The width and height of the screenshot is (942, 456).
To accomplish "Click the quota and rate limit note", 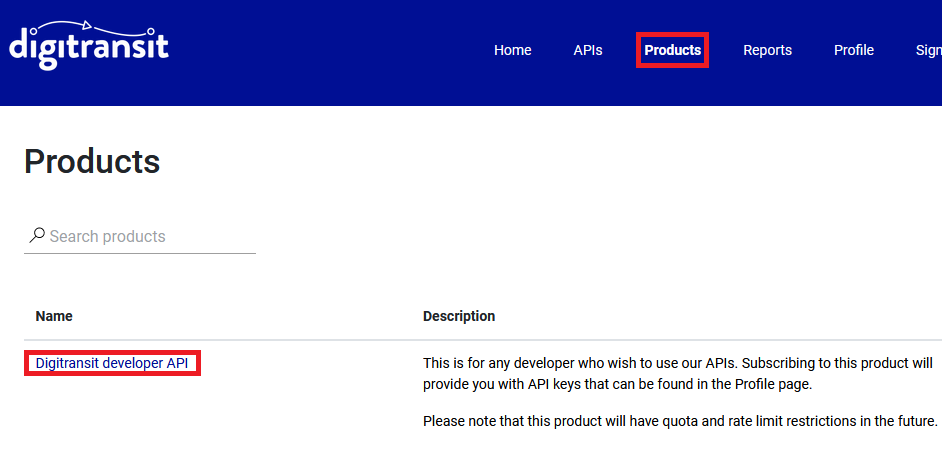I will point(680,421).
